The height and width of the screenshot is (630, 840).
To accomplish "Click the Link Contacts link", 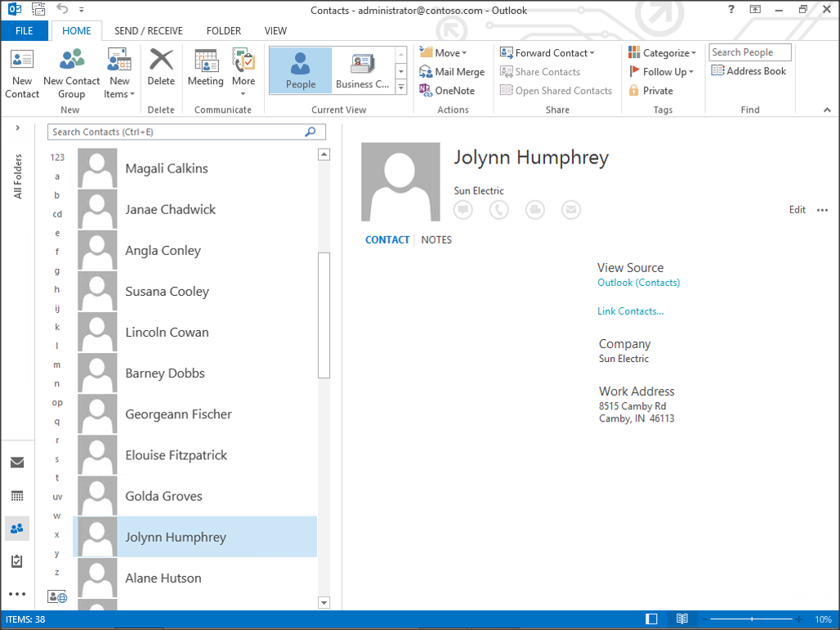I will pos(630,311).
